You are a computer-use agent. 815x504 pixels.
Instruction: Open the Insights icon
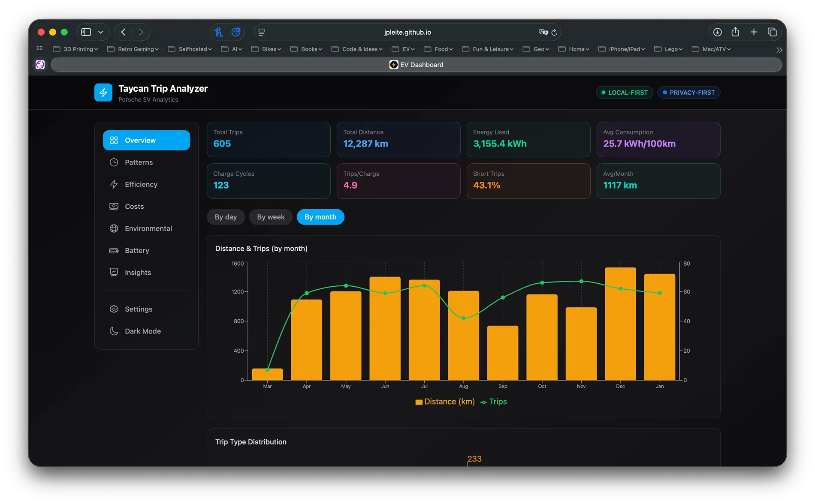114,272
